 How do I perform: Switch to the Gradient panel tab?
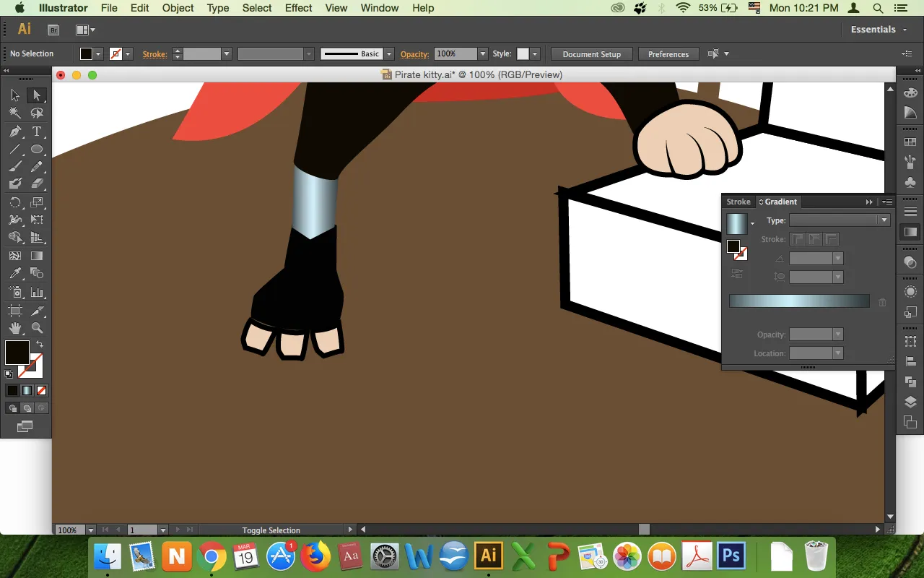[x=780, y=202]
